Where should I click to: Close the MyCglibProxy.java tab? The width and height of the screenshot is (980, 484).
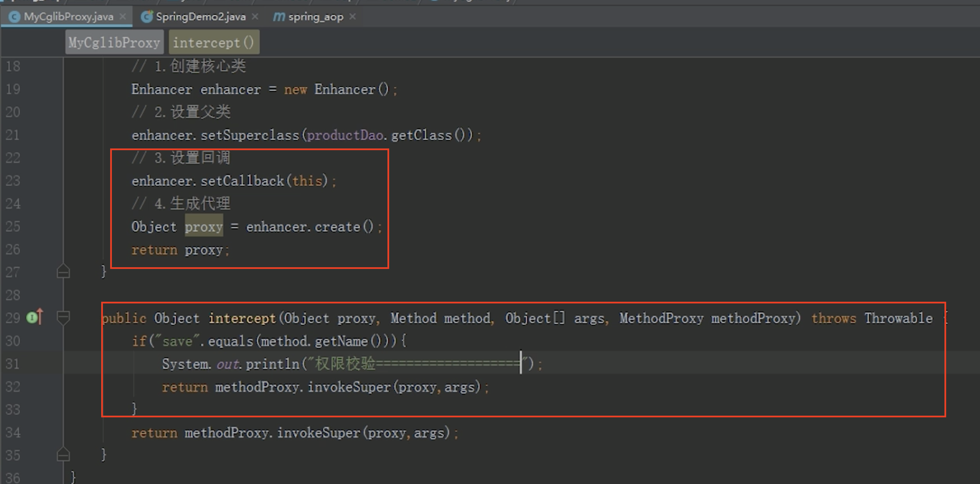pos(123,17)
